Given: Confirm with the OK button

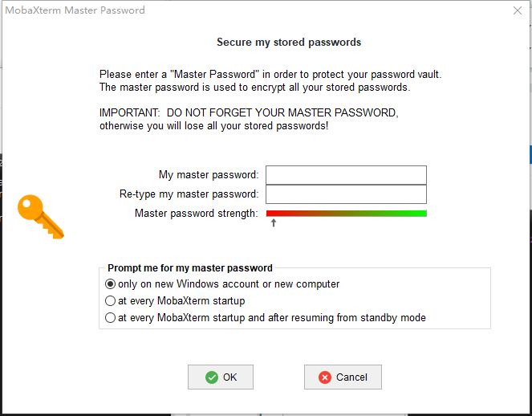Looking at the screenshot, I should tap(221, 377).
